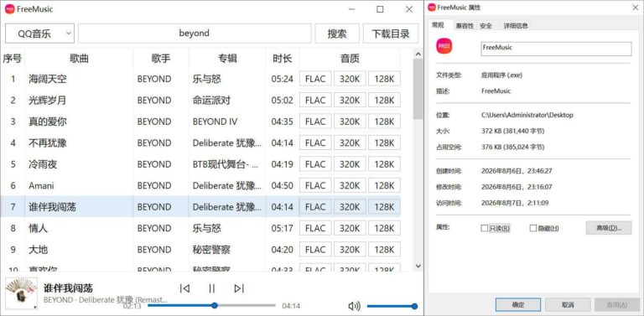Pause the current song
This screenshot has width=644, height=316.
point(212,288)
